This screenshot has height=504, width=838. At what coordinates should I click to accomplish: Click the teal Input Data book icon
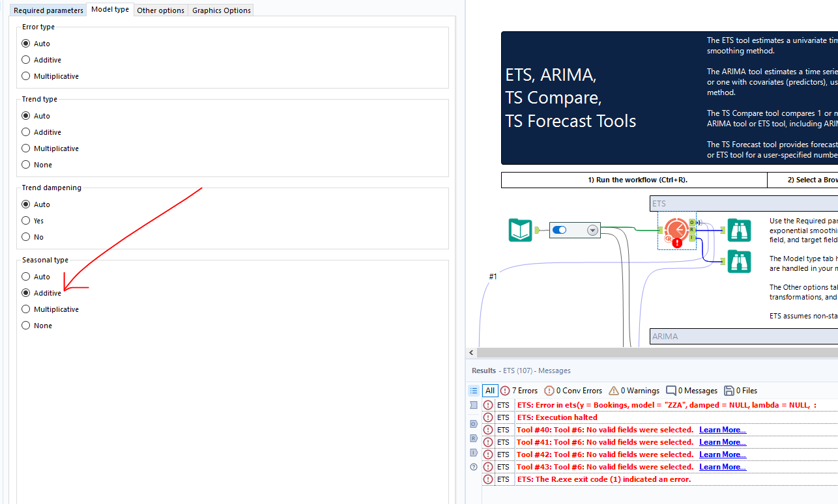pos(519,230)
